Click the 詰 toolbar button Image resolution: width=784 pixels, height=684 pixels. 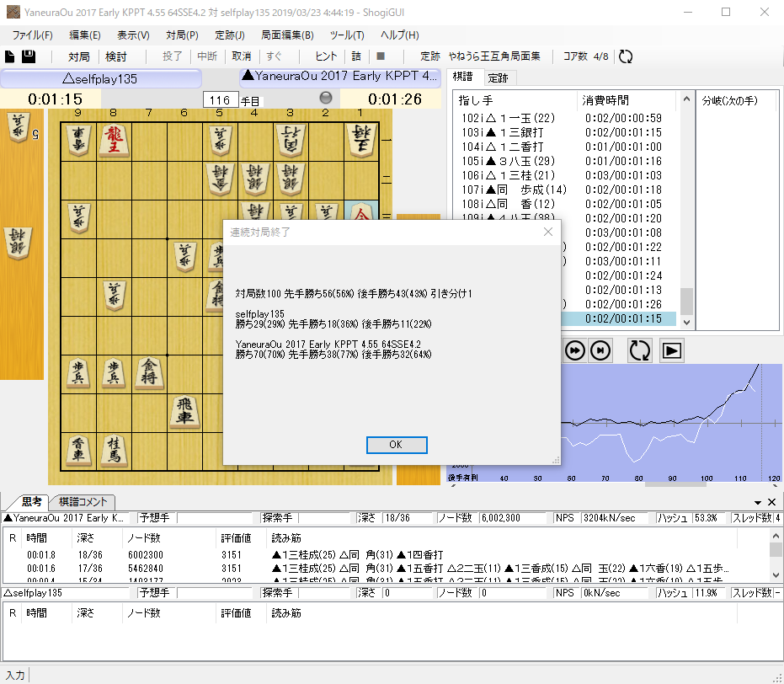point(356,56)
